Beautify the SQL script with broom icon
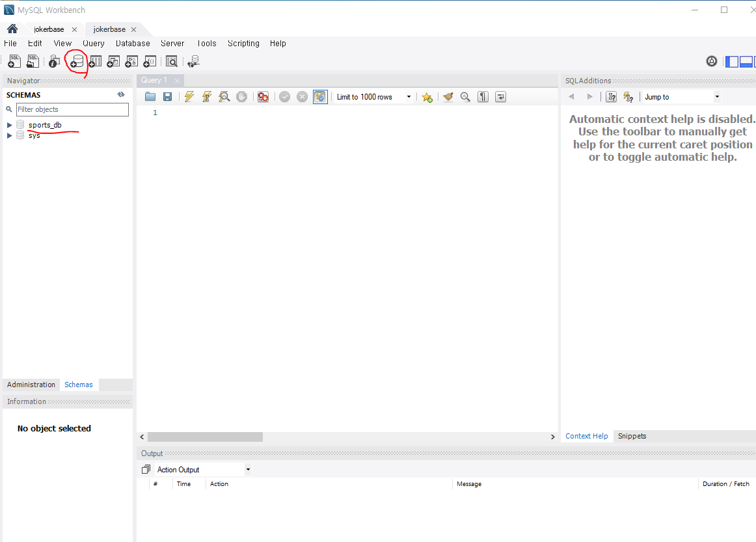The image size is (756, 542). (448, 97)
